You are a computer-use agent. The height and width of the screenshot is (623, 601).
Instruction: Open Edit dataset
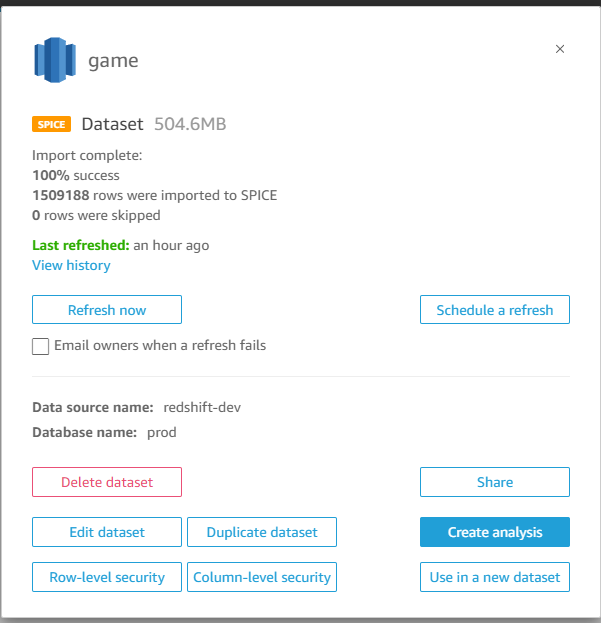[107, 532]
